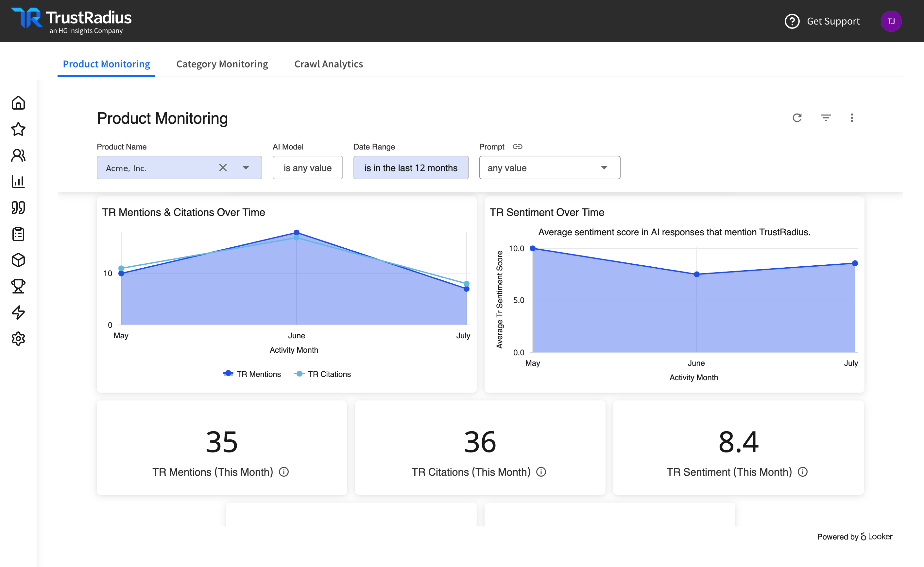Click the June point on the sentiment chart
The image size is (924, 567).
point(696,274)
